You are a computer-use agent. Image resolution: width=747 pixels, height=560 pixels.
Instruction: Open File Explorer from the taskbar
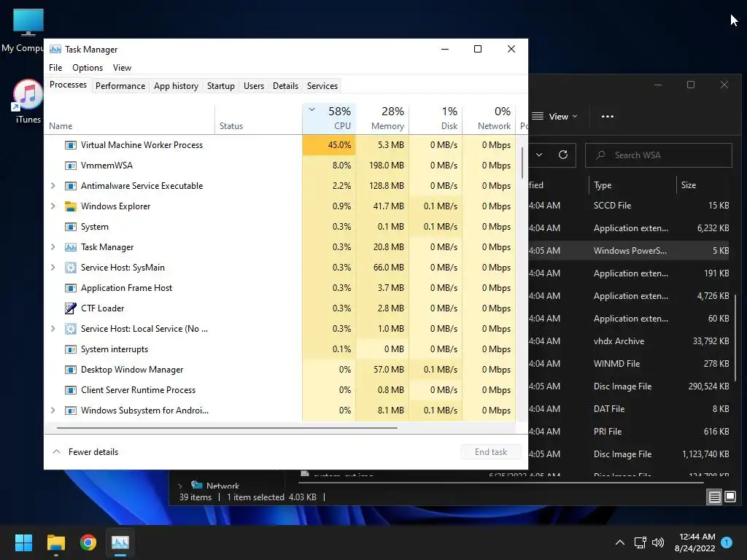coord(55,542)
